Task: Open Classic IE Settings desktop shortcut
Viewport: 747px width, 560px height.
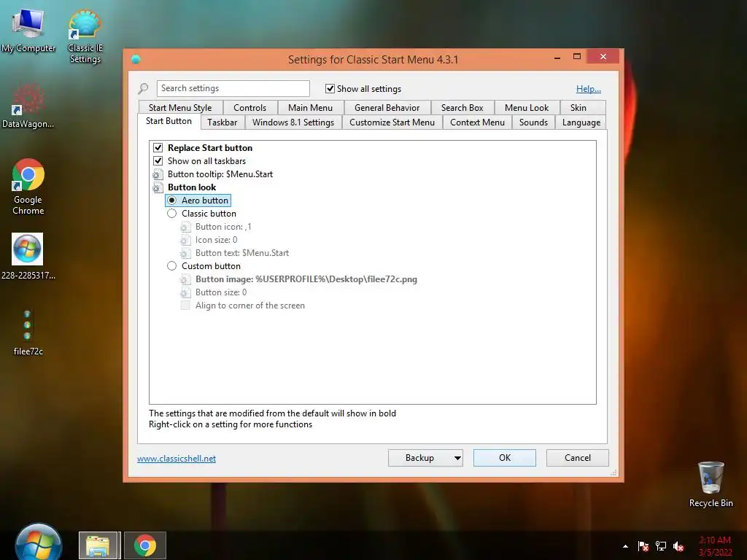Action: click(x=85, y=36)
